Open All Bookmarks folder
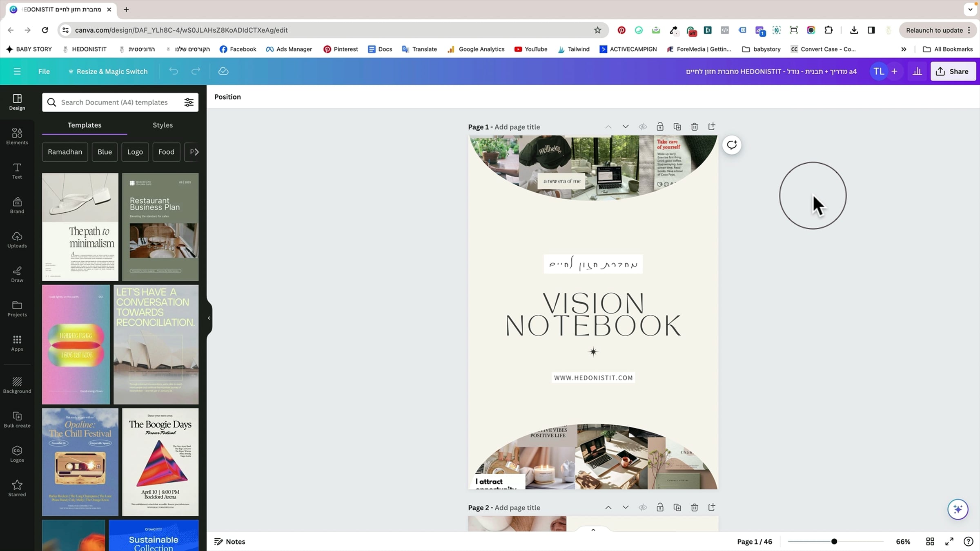980x551 pixels. [x=948, y=49]
